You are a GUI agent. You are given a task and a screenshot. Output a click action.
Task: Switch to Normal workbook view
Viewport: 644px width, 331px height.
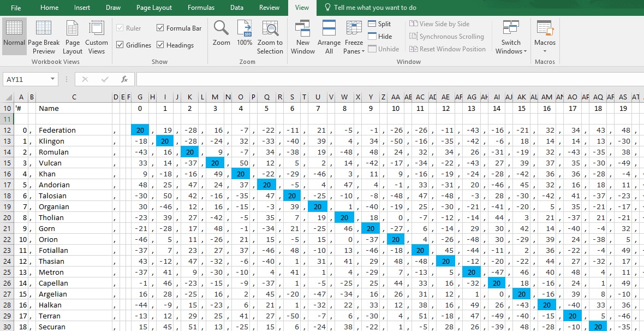tap(14, 36)
